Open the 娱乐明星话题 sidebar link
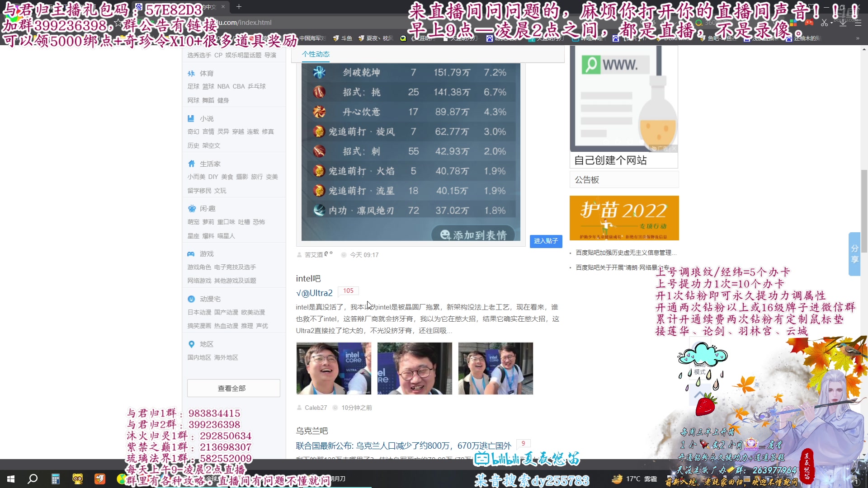Viewport: 868px width, 488px height. [243, 55]
